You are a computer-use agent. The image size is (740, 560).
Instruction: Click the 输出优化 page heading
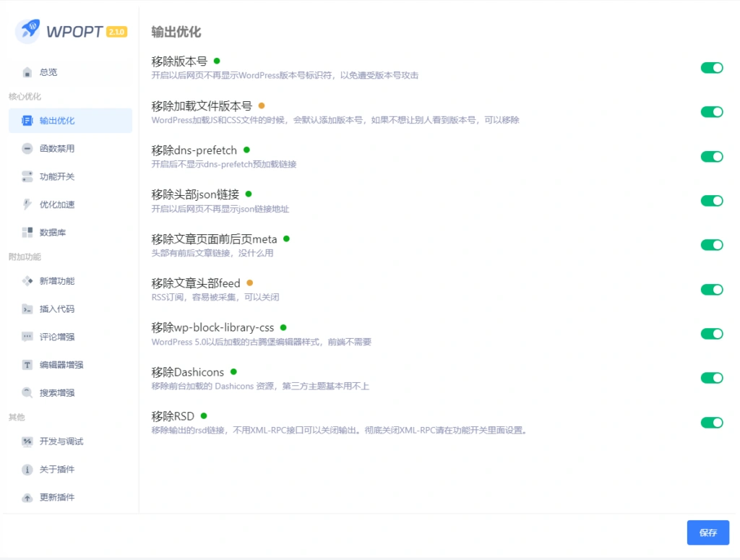tap(176, 32)
